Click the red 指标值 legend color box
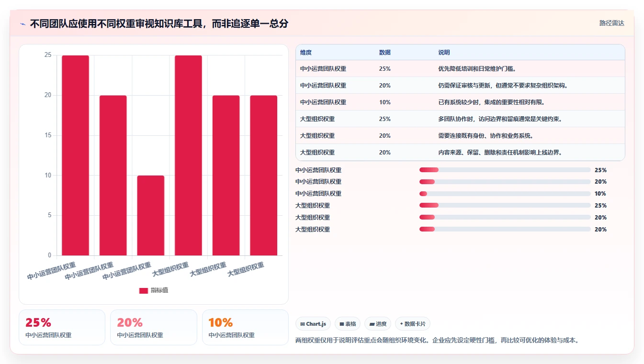The width and height of the screenshot is (644, 364). 143,290
